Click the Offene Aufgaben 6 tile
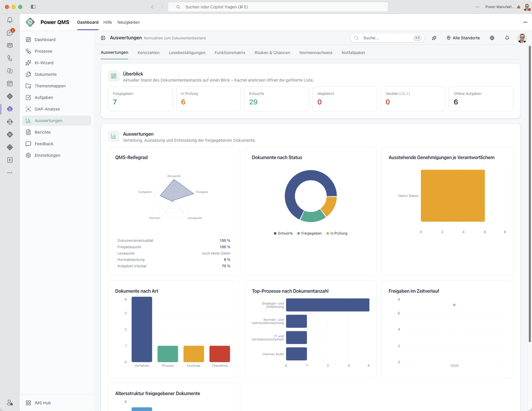 [x=481, y=99]
